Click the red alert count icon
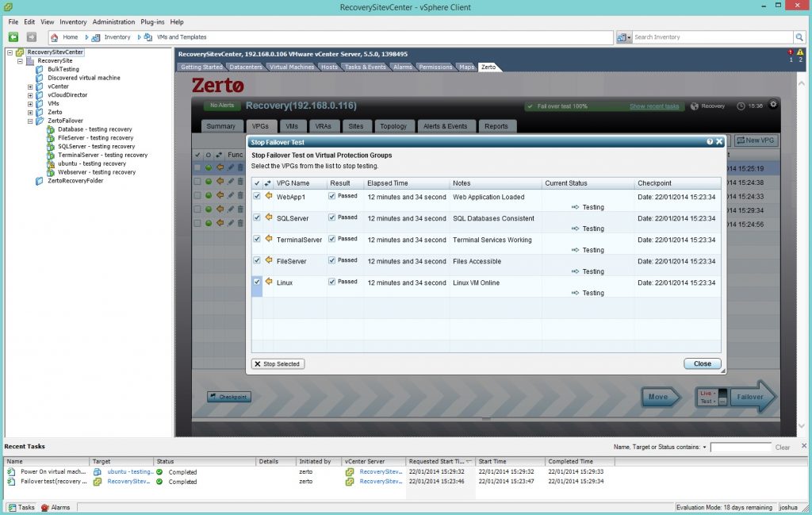This screenshot has height=515, width=812. [791, 52]
